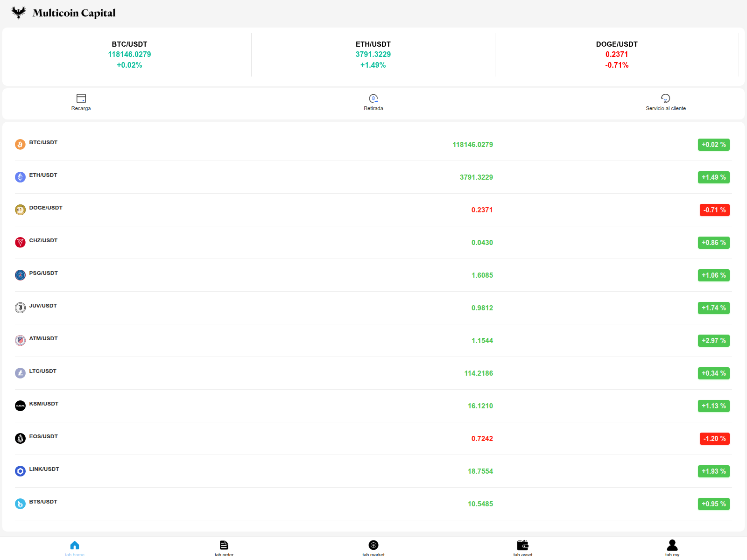This screenshot has height=560, width=747.
Task: Open the LINK/USDT pair name
Action: click(44, 469)
